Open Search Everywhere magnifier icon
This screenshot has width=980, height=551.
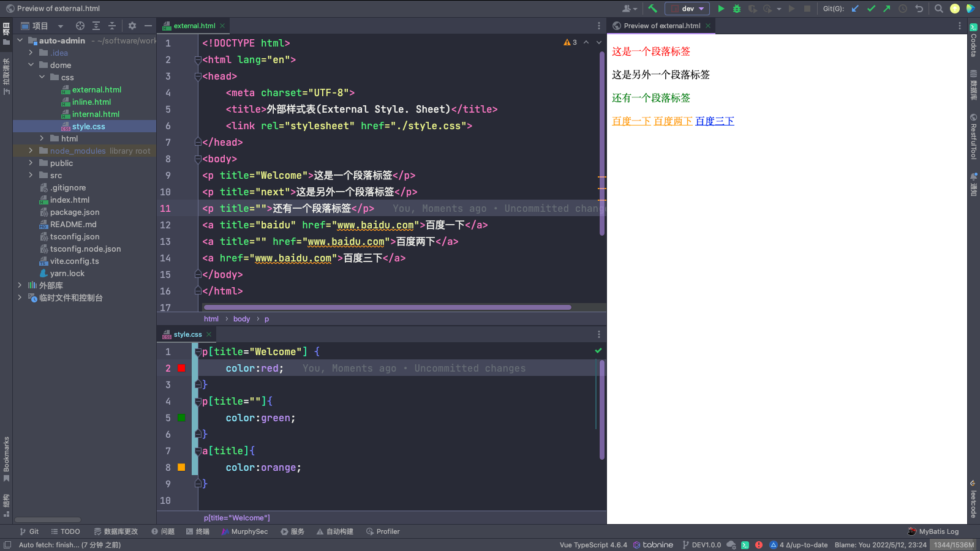(x=938, y=9)
